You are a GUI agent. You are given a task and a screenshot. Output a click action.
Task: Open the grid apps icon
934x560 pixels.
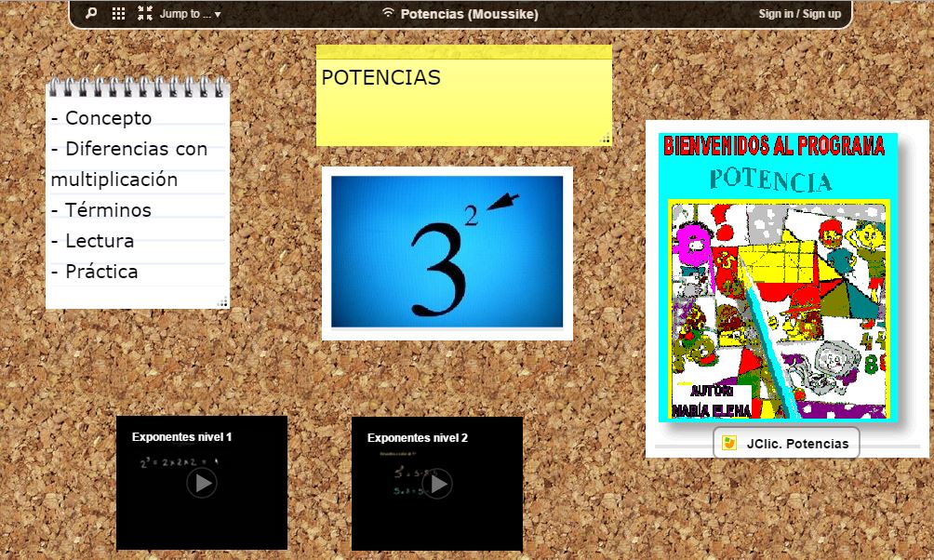(x=118, y=14)
